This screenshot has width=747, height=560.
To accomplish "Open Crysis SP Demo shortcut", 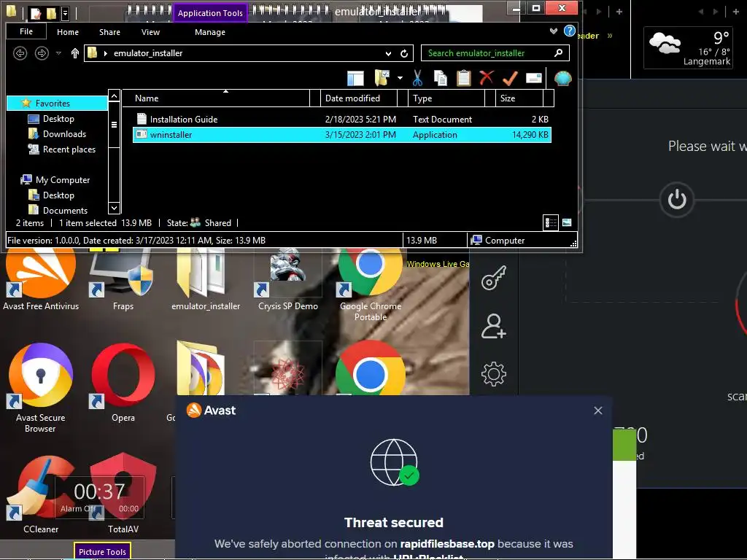I will (287, 281).
